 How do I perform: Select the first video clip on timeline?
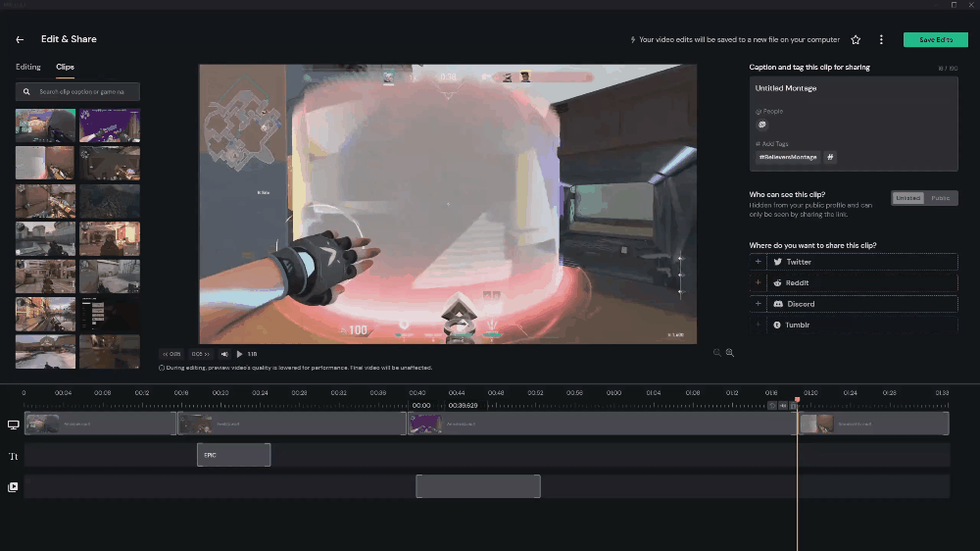(x=100, y=424)
